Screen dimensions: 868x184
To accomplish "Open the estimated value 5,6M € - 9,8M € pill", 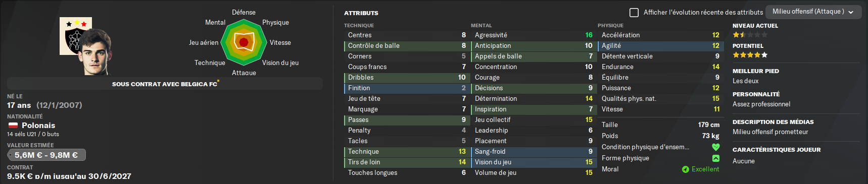I will click(46, 155).
